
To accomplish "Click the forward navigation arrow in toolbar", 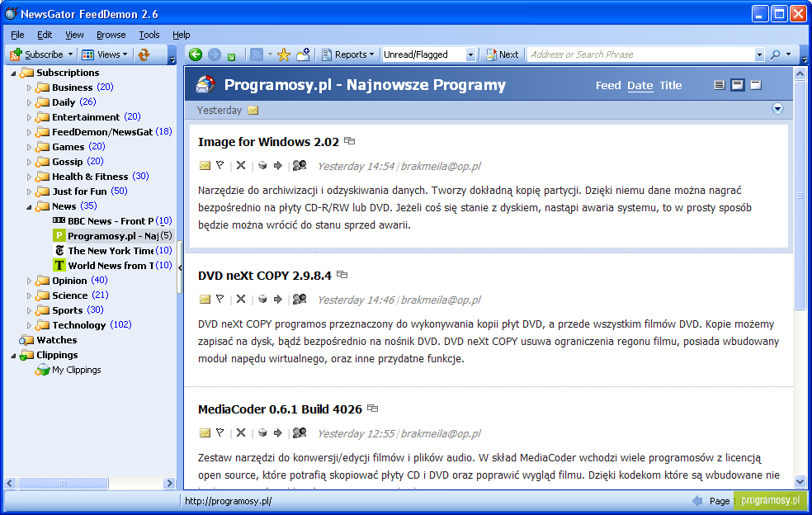I will pyautogui.click(x=215, y=54).
